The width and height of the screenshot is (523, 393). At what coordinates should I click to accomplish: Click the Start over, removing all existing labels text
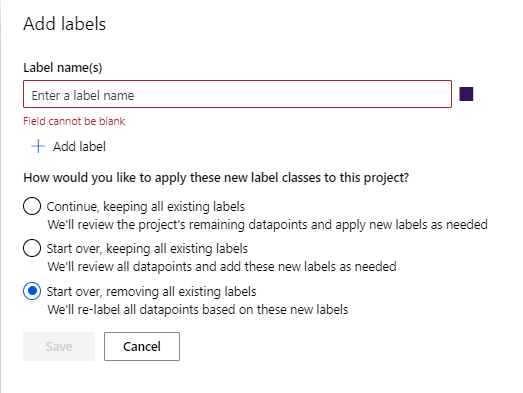coord(151,292)
